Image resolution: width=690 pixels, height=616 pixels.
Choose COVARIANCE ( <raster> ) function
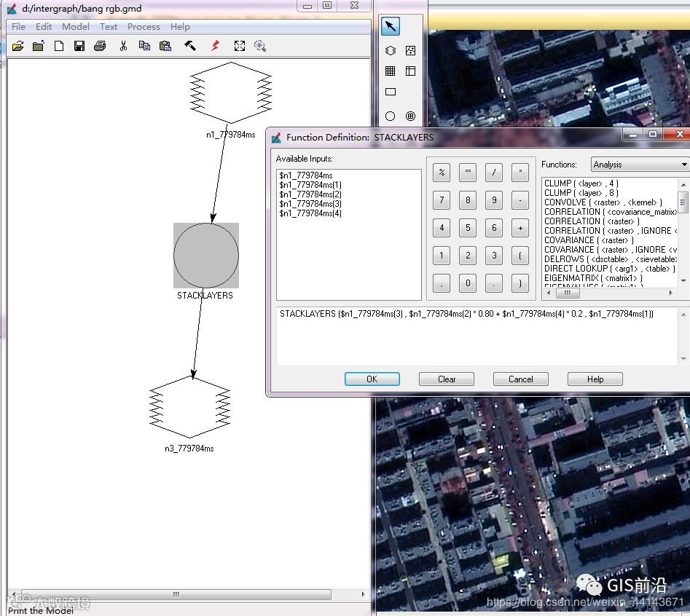(x=589, y=240)
